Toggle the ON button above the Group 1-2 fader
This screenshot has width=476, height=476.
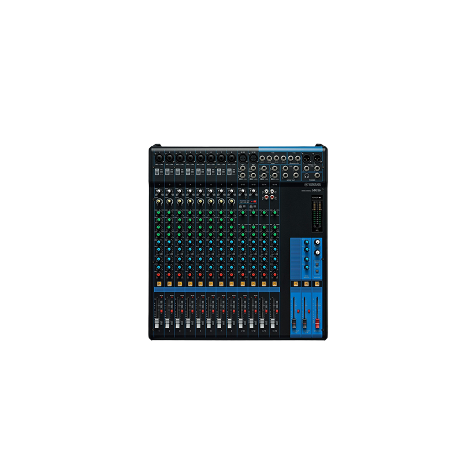click(x=296, y=283)
